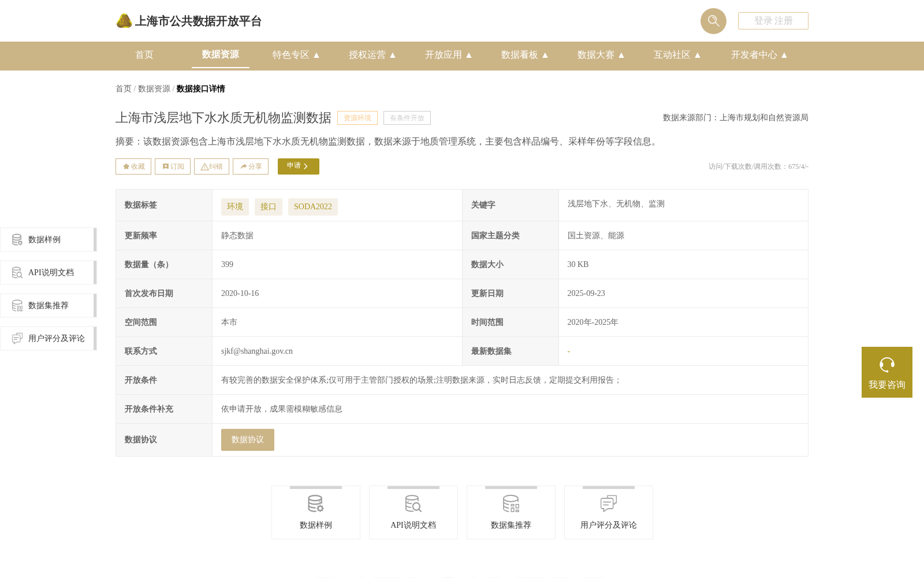Expand the 授权运营 menu
Image resolution: width=924 pixels, height=578 pixels.
[372, 55]
